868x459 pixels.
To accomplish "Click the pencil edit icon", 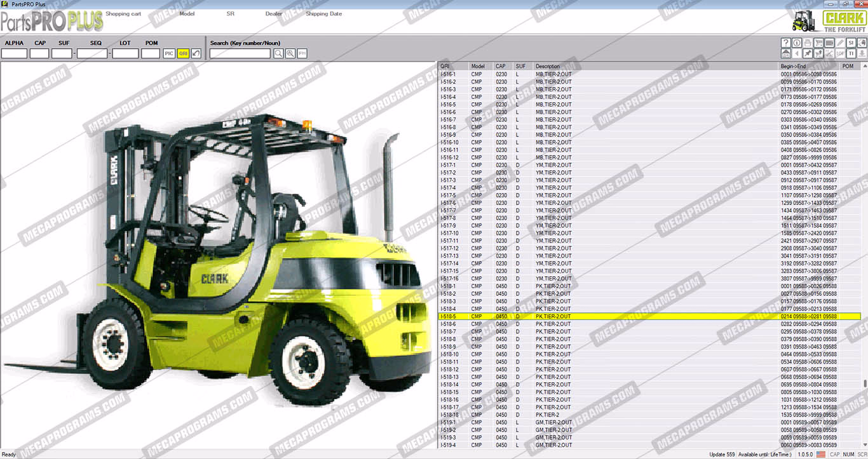I will pyautogui.click(x=840, y=43).
